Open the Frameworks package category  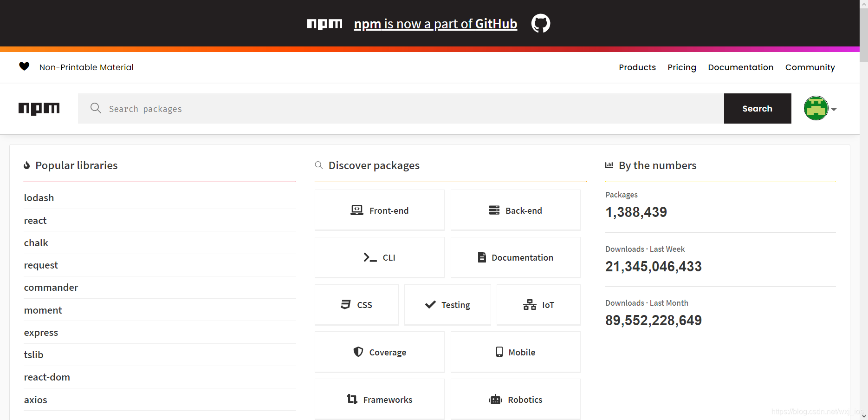380,400
